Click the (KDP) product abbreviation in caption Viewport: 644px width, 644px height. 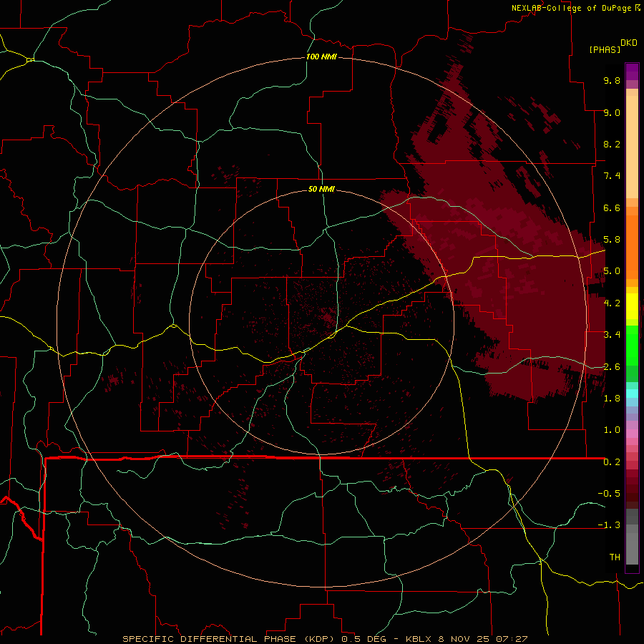[x=319, y=639]
